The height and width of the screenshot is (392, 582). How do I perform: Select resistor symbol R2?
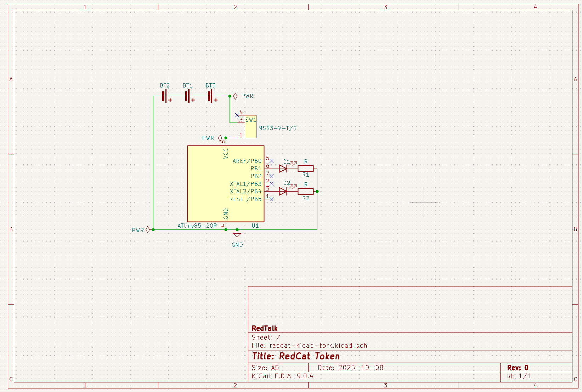306,191
